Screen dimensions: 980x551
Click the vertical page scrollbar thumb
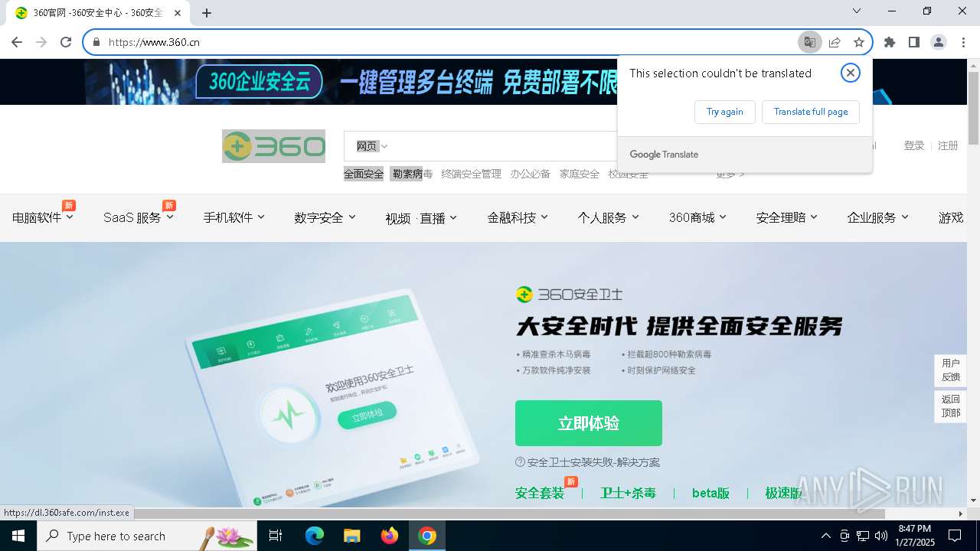[x=973, y=107]
